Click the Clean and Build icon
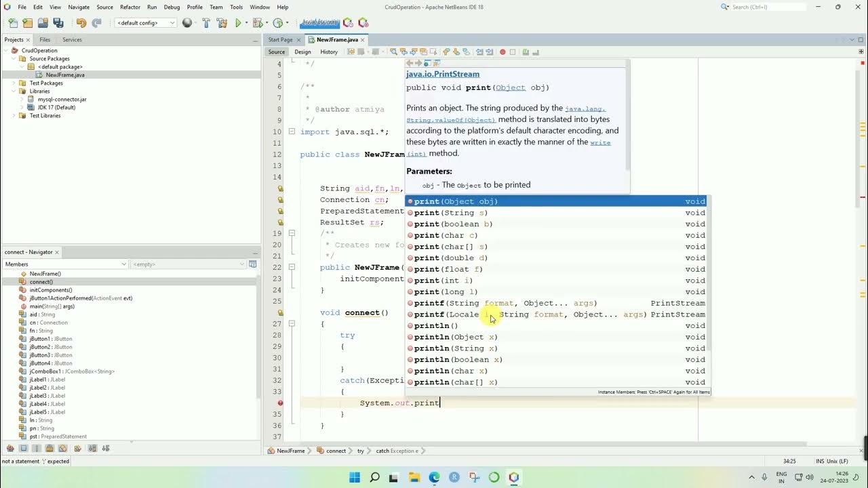The height and width of the screenshot is (488, 868). point(222,22)
